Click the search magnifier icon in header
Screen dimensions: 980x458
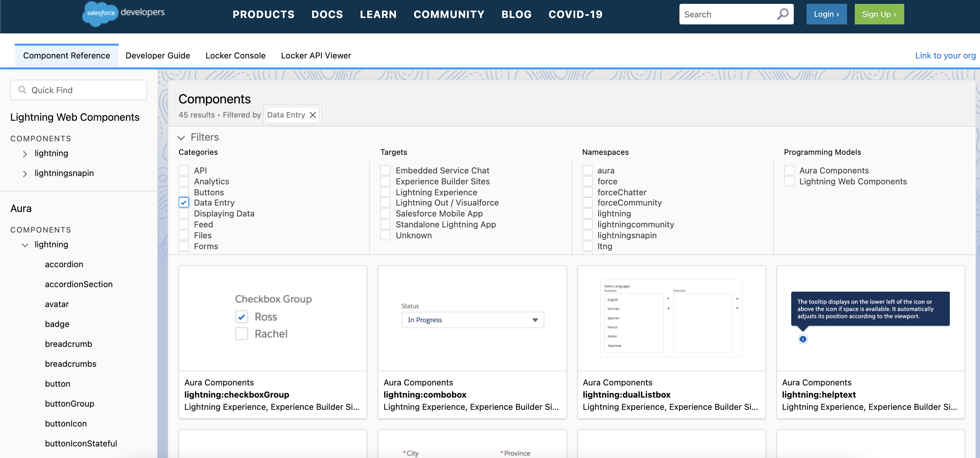783,14
